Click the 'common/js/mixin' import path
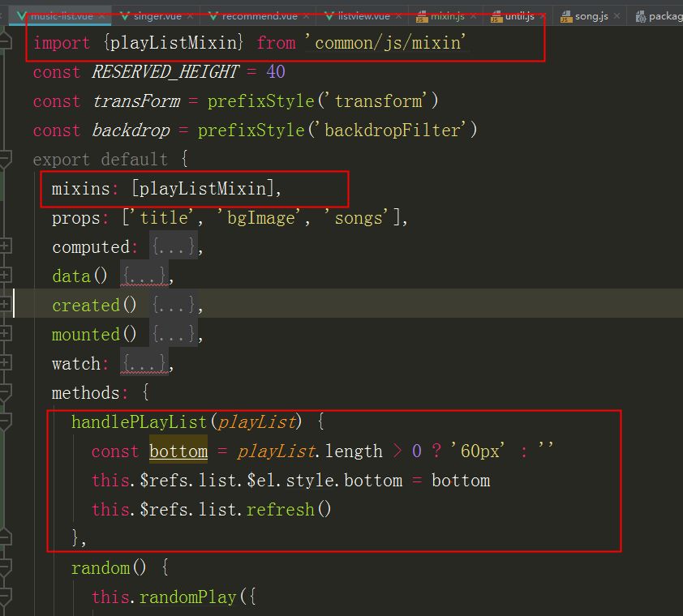Image resolution: width=683 pixels, height=616 pixels. pyautogui.click(x=385, y=43)
